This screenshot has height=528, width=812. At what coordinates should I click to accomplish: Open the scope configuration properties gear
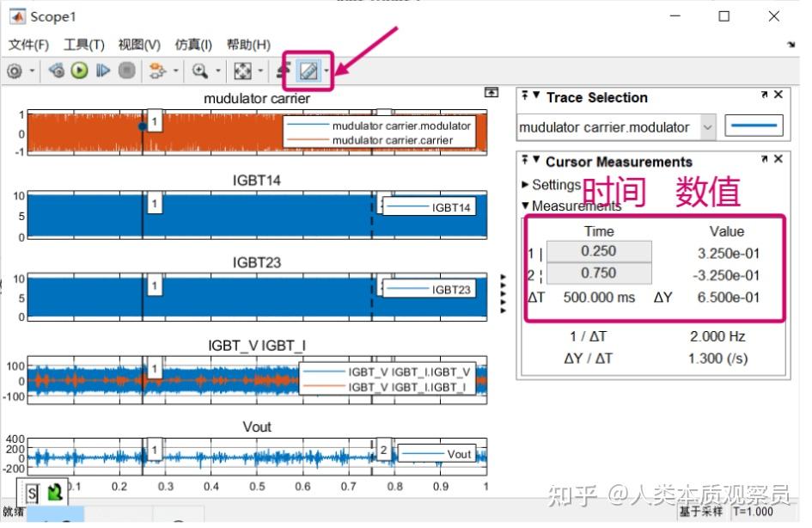[x=15, y=71]
